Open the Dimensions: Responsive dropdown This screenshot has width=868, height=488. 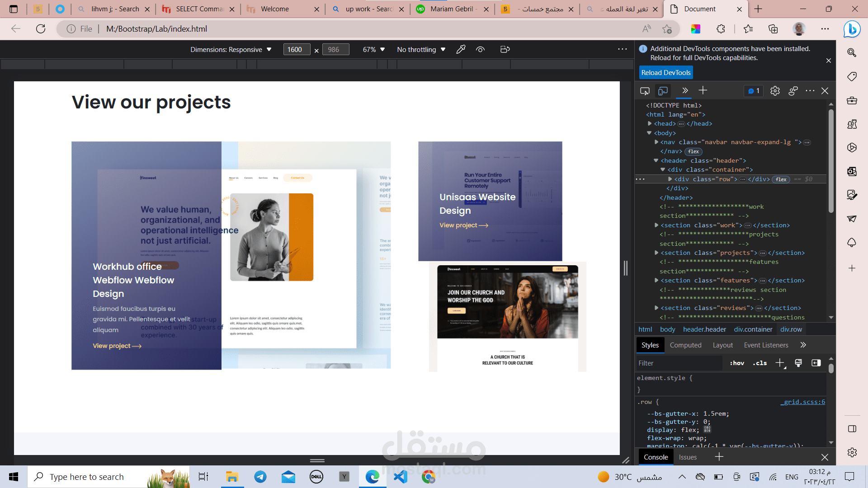tap(231, 49)
